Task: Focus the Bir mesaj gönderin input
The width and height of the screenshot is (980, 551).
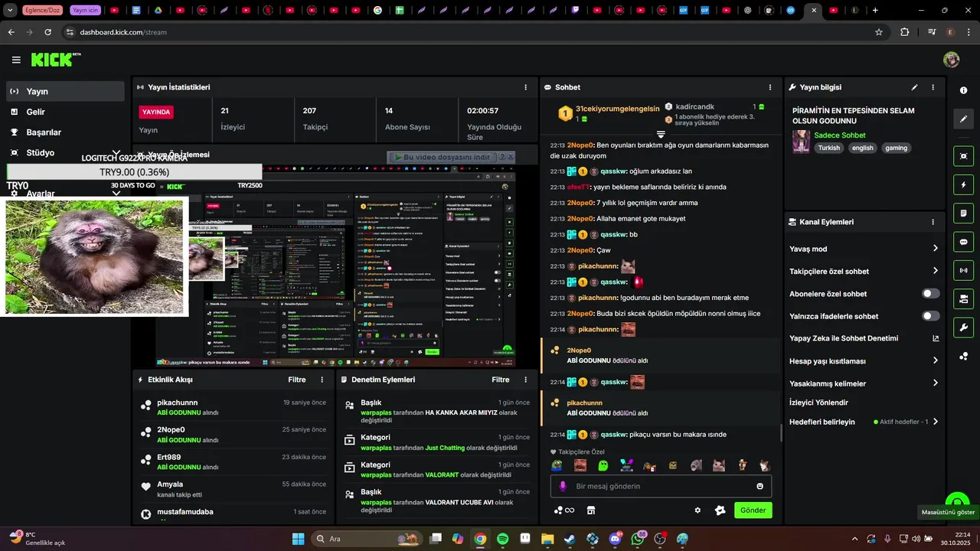Action: [661, 486]
